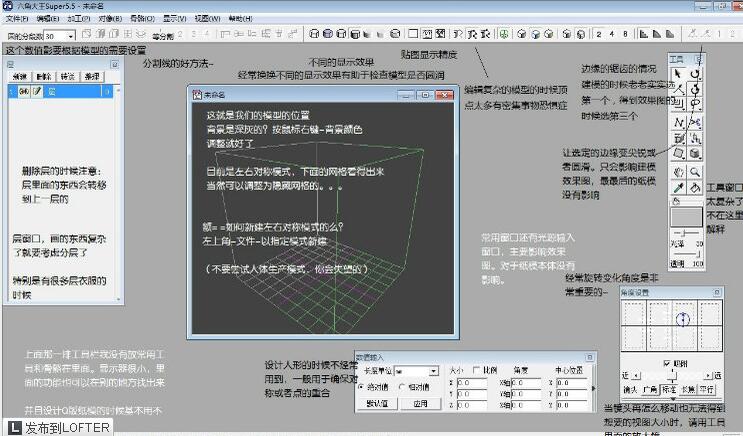Viewport: 743px width, 436px height.
Task: Open the 编辑(E) menu
Action: click(47, 18)
